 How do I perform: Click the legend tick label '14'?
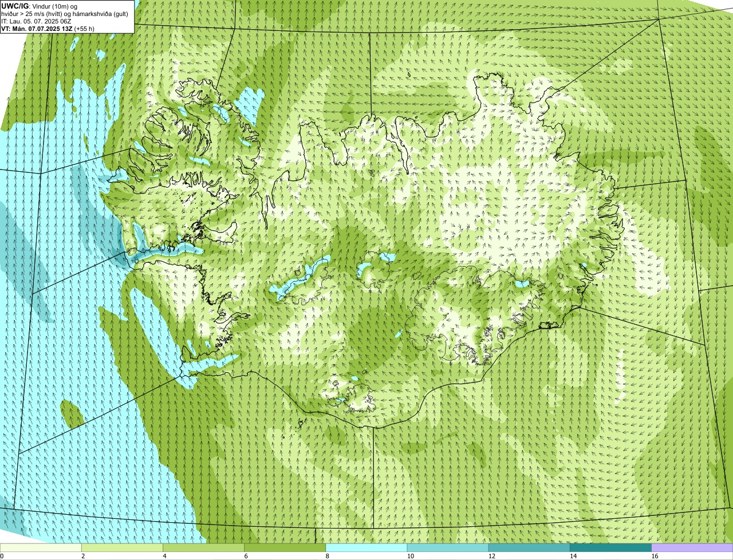click(x=573, y=556)
